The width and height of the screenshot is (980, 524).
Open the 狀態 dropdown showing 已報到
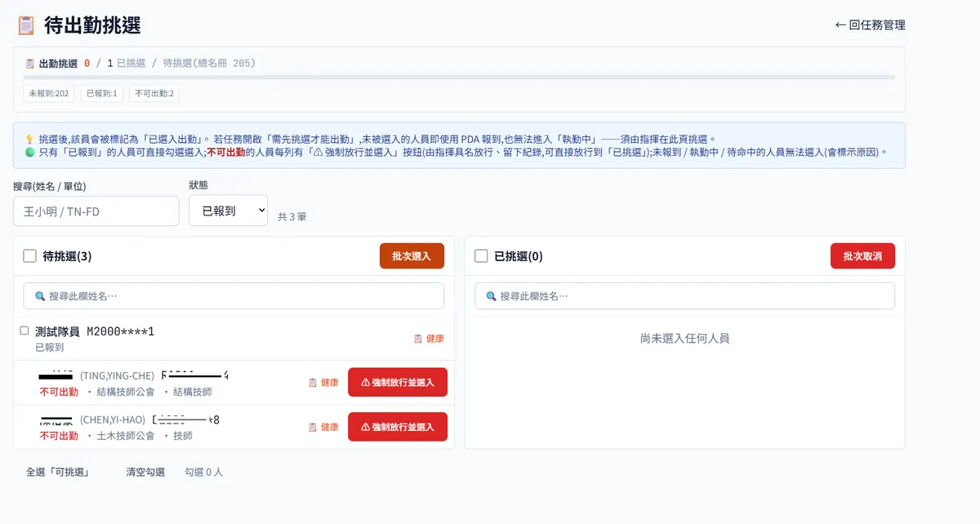pyautogui.click(x=228, y=211)
